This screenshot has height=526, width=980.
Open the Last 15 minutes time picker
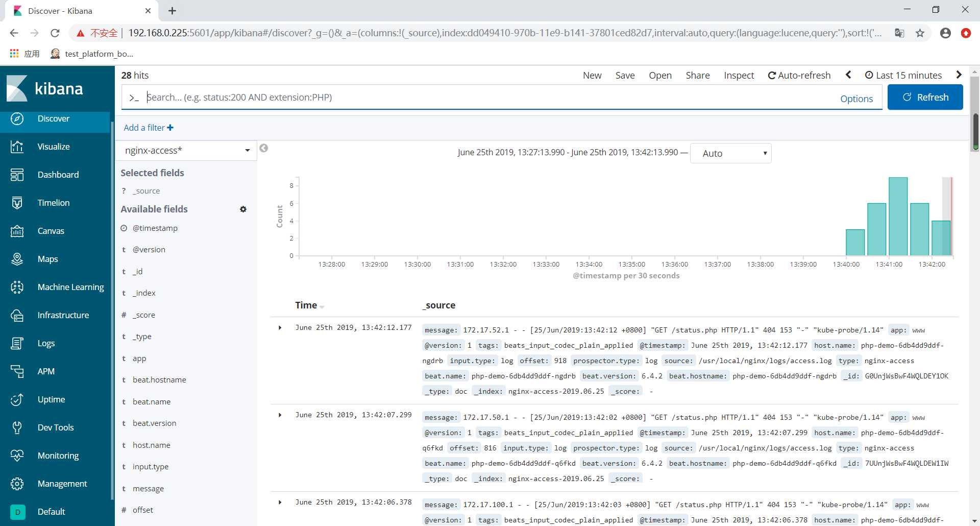pos(903,75)
